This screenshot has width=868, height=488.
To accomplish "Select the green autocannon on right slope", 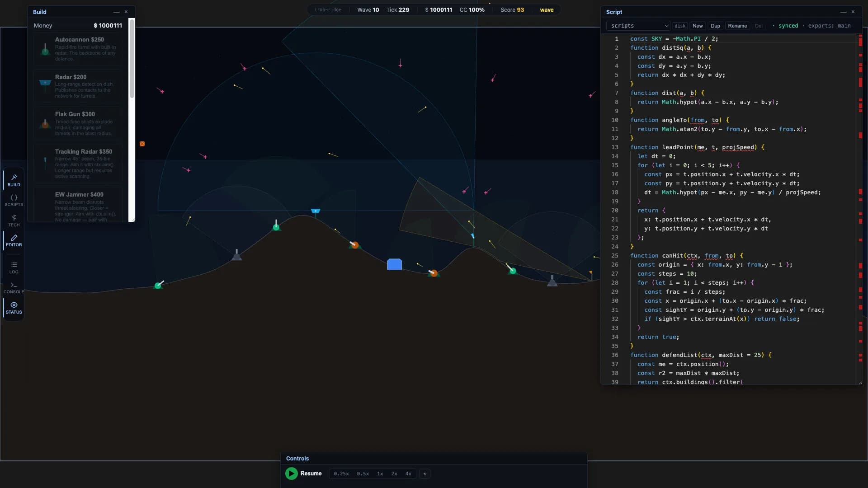I will coord(511,270).
